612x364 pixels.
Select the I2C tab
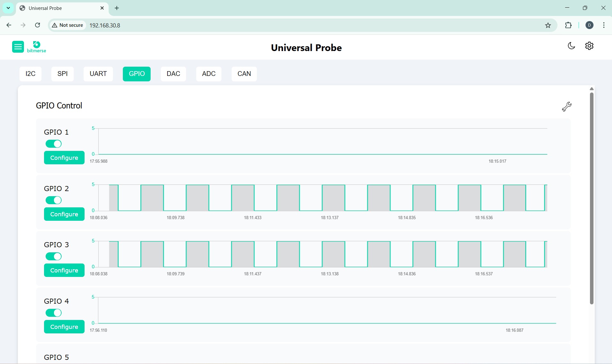click(x=30, y=74)
